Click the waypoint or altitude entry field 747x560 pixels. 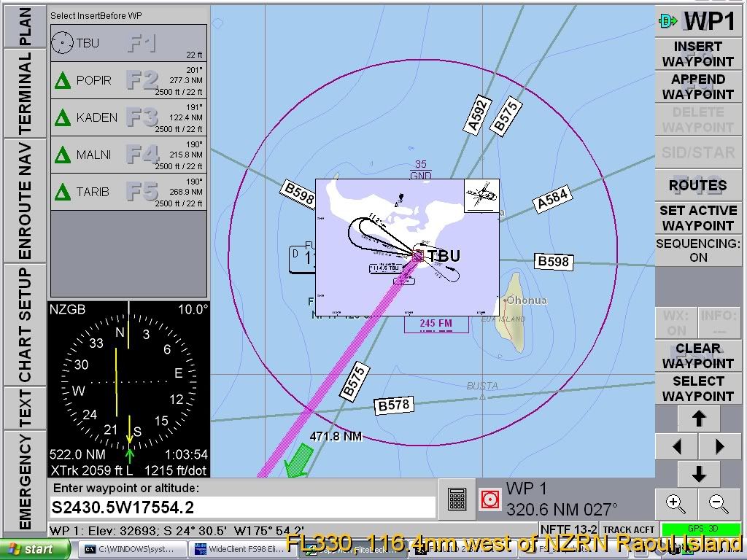click(x=242, y=507)
